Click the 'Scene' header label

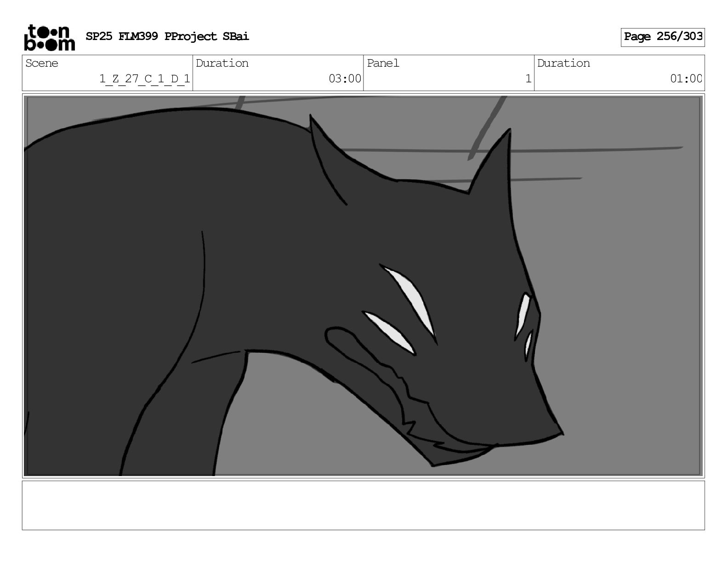tap(42, 63)
